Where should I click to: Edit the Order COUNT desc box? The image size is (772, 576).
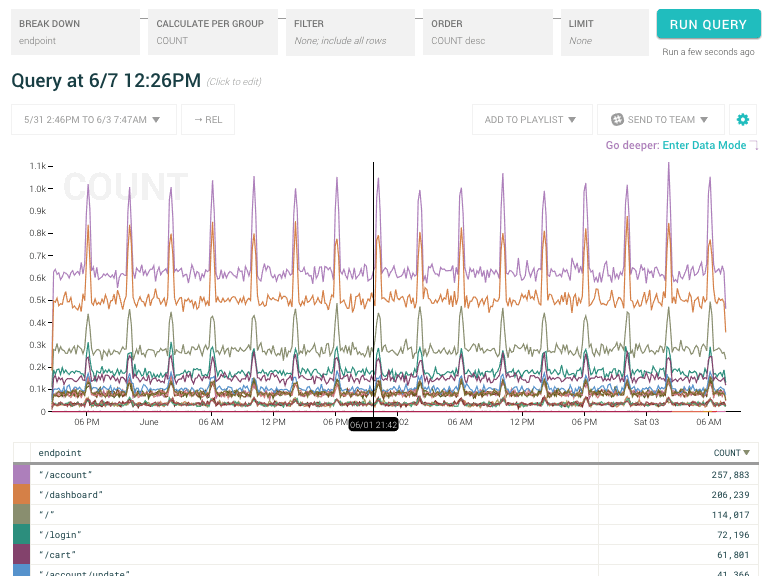click(x=487, y=33)
